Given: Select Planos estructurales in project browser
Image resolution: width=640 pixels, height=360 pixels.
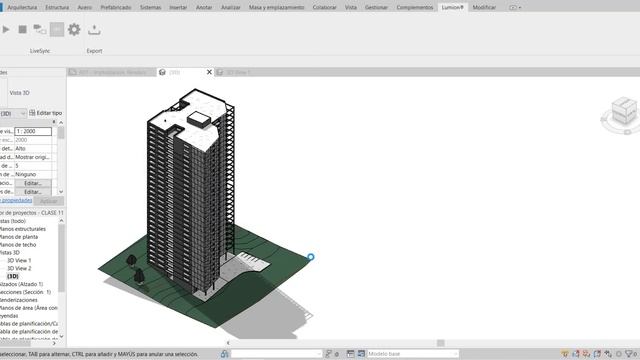Looking at the screenshot, I should (x=23, y=229).
